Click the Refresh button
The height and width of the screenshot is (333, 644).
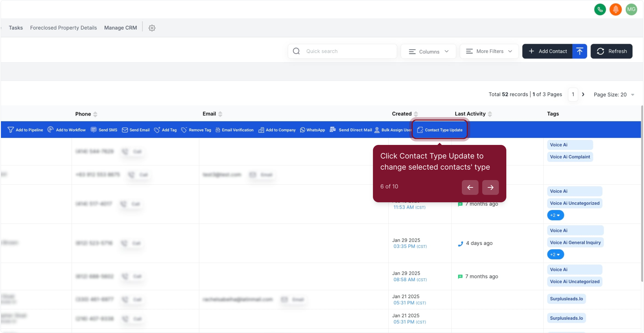[x=611, y=51]
